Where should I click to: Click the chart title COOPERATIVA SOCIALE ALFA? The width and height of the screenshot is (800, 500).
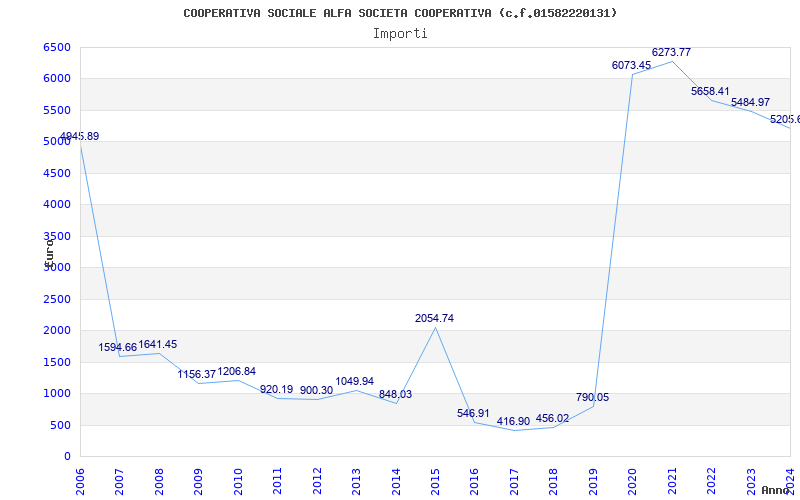400,13
